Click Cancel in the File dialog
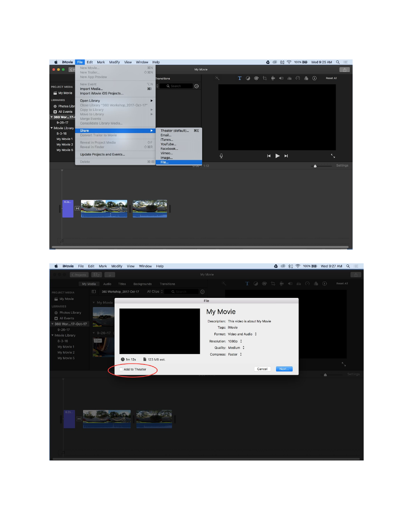 (x=262, y=369)
